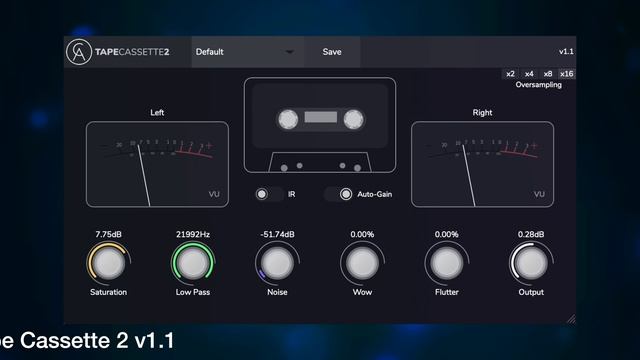Image resolution: width=640 pixels, height=360 pixels.
Task: Click the Right meter heading
Action: (x=482, y=113)
